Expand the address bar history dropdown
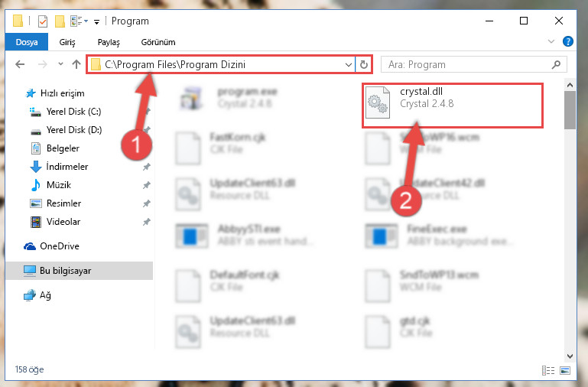 (349, 64)
